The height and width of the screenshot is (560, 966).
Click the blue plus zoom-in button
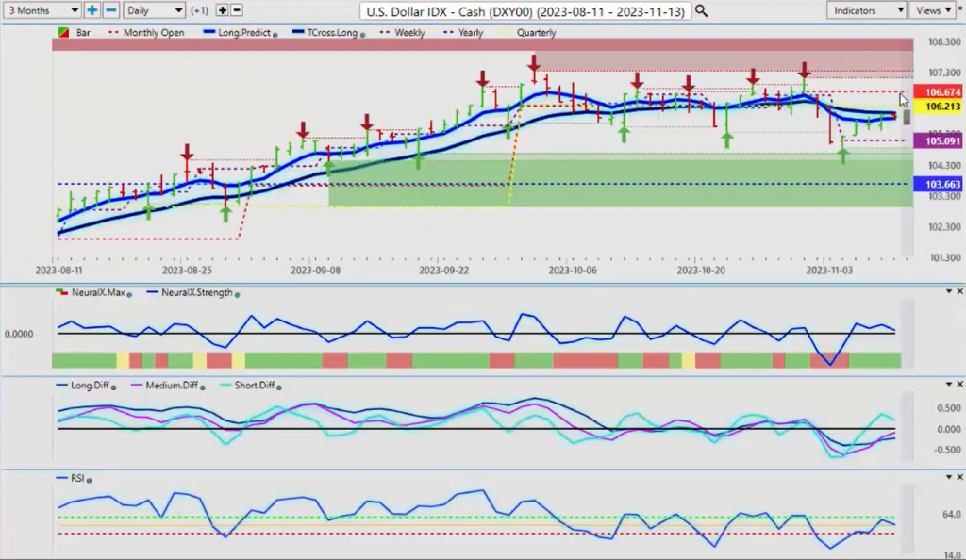[x=92, y=10]
